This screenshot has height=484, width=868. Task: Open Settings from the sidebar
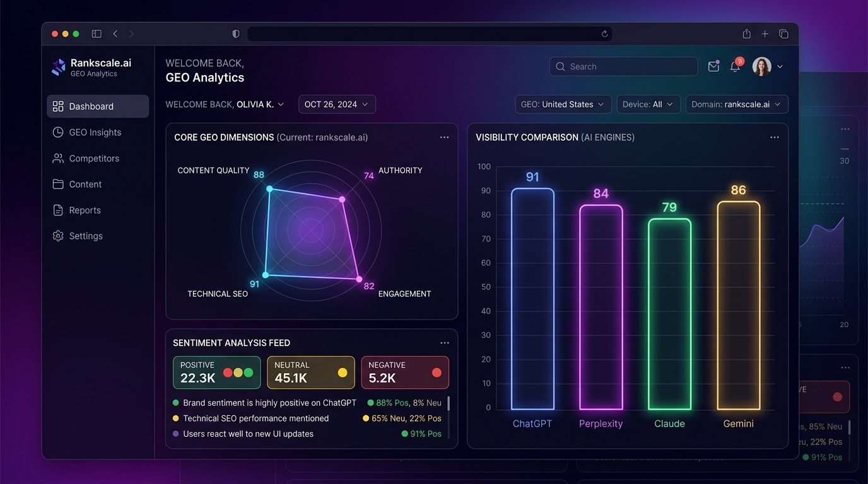pyautogui.click(x=77, y=236)
